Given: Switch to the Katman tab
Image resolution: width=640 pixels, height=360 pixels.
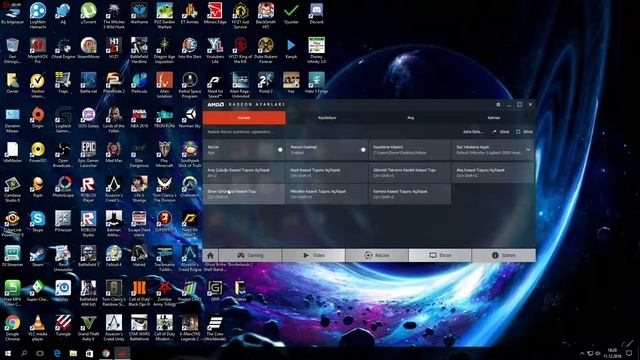Looking at the screenshot, I should 493,118.
